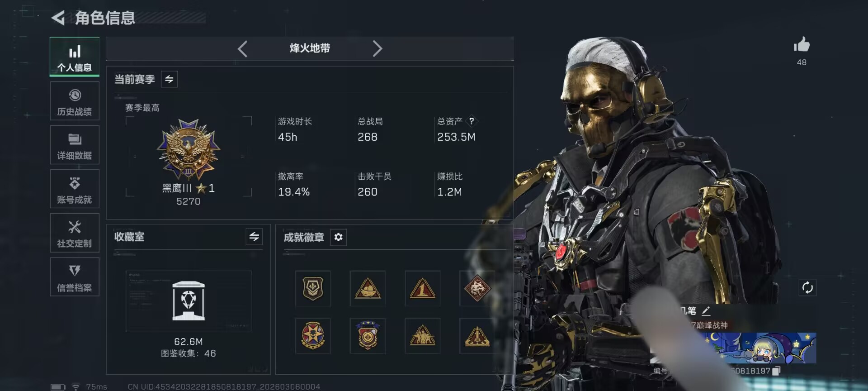Go back using the arrow beside 角色信息
The height and width of the screenshot is (391, 868).
click(58, 18)
